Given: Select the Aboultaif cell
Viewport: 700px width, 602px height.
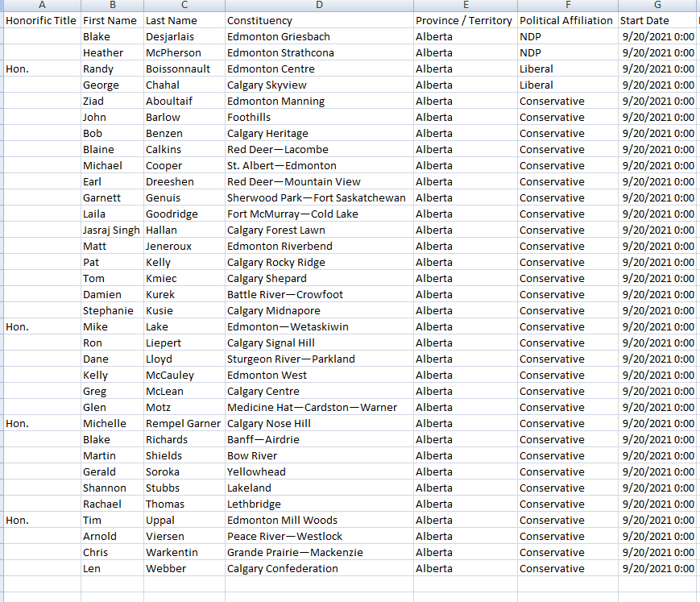Looking at the screenshot, I should (184, 101).
